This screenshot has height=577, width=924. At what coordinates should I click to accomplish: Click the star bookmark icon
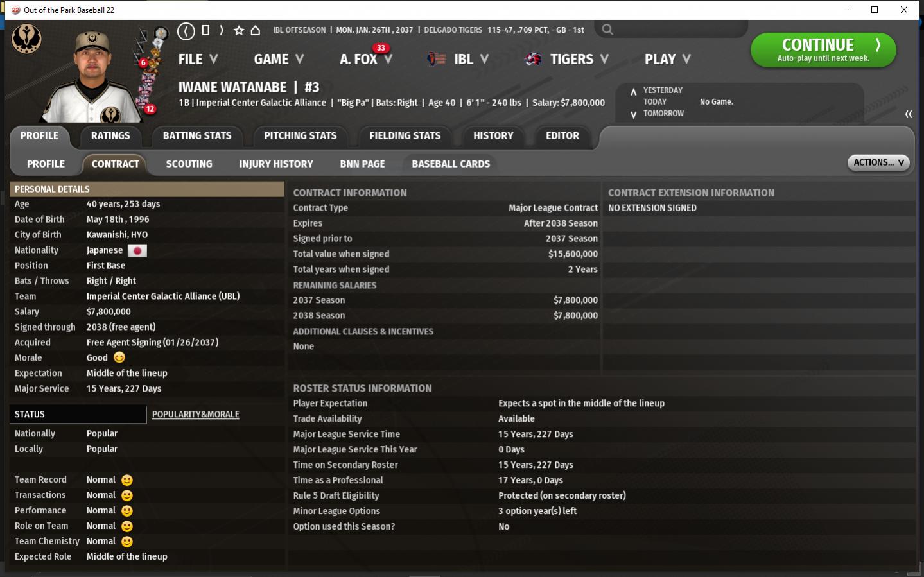point(239,30)
